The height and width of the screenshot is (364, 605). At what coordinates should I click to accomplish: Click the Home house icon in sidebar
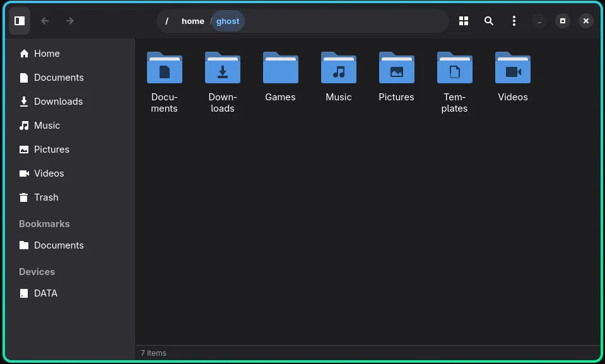(24, 54)
